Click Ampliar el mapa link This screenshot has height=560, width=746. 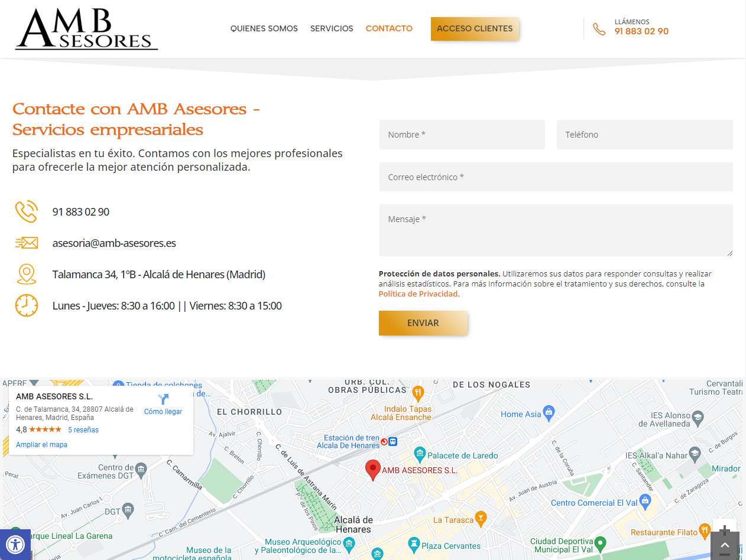[41, 445]
